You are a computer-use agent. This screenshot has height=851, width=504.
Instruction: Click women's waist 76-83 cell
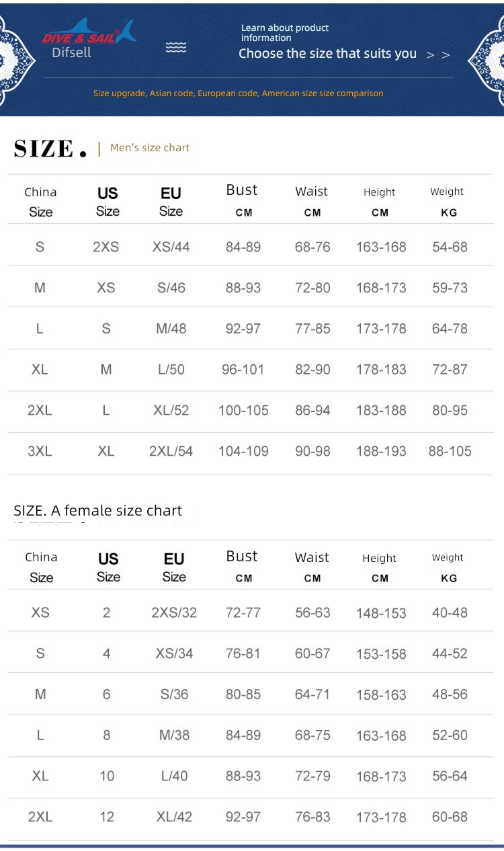coord(312,817)
